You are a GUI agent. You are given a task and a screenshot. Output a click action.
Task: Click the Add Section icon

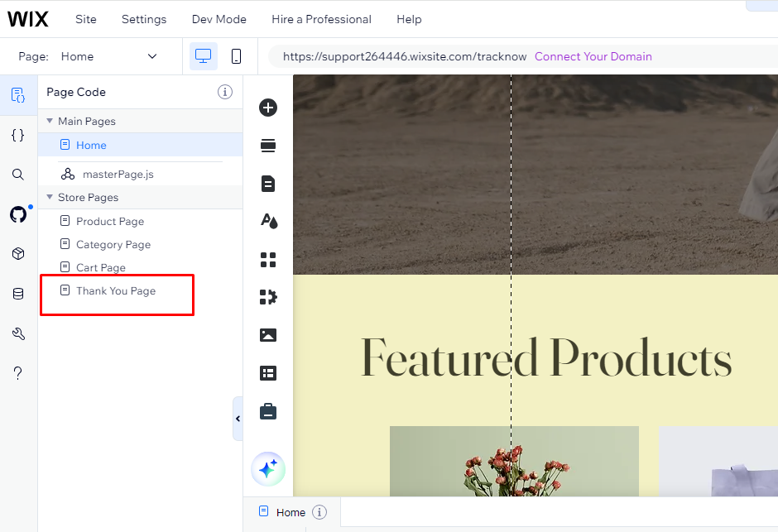click(x=268, y=146)
